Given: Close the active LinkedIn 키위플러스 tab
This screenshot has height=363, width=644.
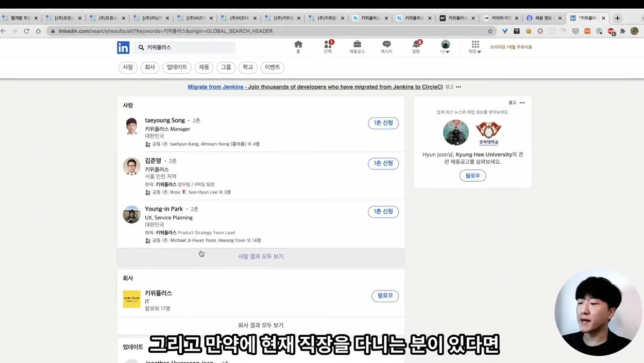Looking at the screenshot, I should click(x=603, y=18).
